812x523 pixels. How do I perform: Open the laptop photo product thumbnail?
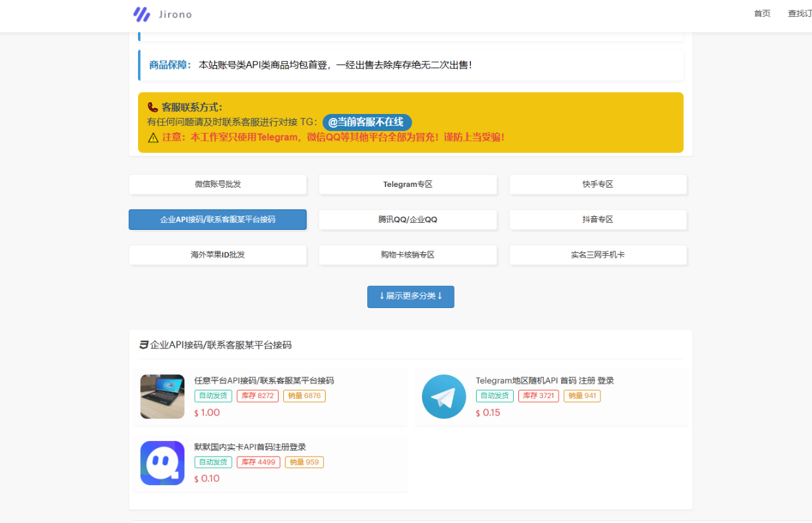coord(162,397)
